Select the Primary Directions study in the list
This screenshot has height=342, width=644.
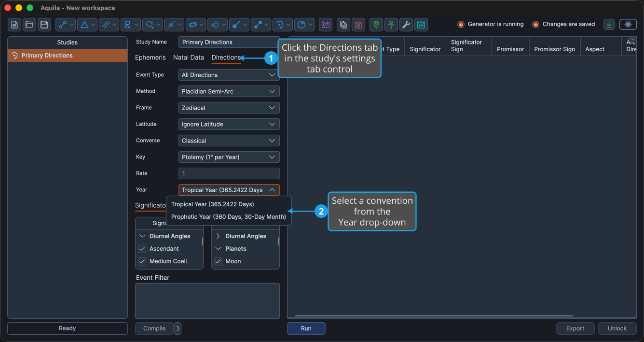(x=68, y=56)
